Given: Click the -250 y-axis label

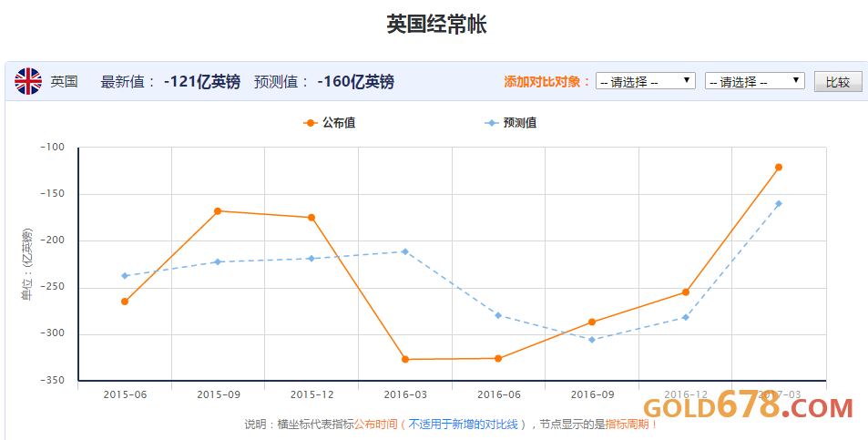Looking at the screenshot, I should coord(52,287).
